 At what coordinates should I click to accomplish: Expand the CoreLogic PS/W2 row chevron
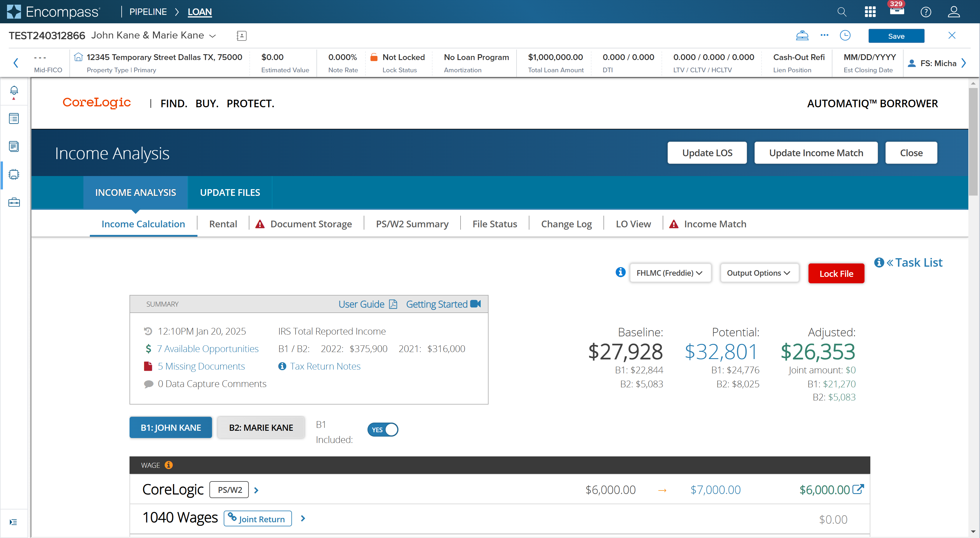[256, 490]
